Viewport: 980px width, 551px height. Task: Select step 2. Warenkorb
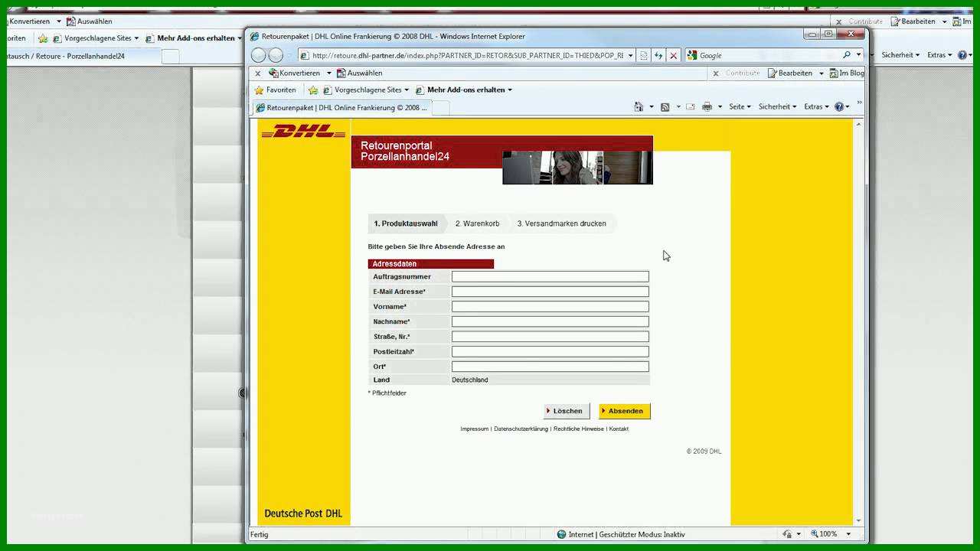(x=477, y=223)
